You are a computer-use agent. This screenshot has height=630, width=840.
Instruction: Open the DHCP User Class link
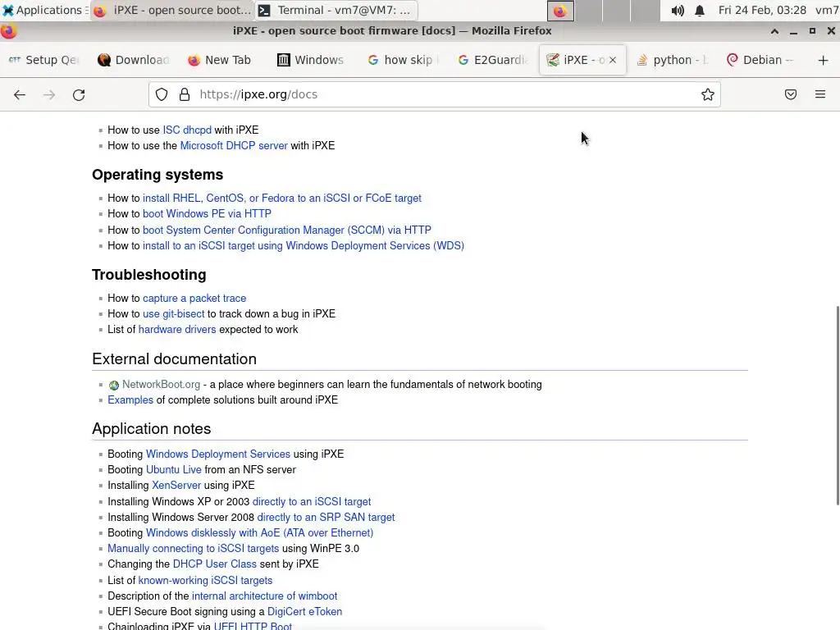pos(214,564)
